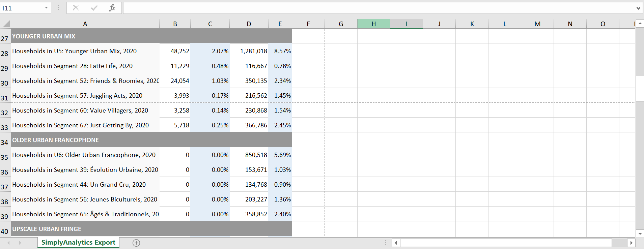Click the percentage 1.03% in Friends & Roomies row
Viewport: 644px width, 249px height.
click(220, 81)
